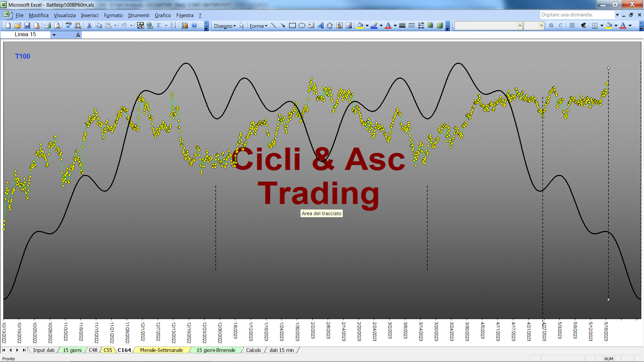Select the Oval drawing tool
The width and height of the screenshot is (644, 362).
(x=302, y=26)
